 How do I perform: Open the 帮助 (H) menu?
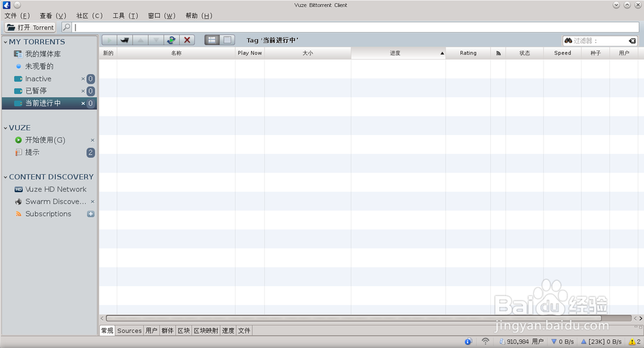[199, 15]
